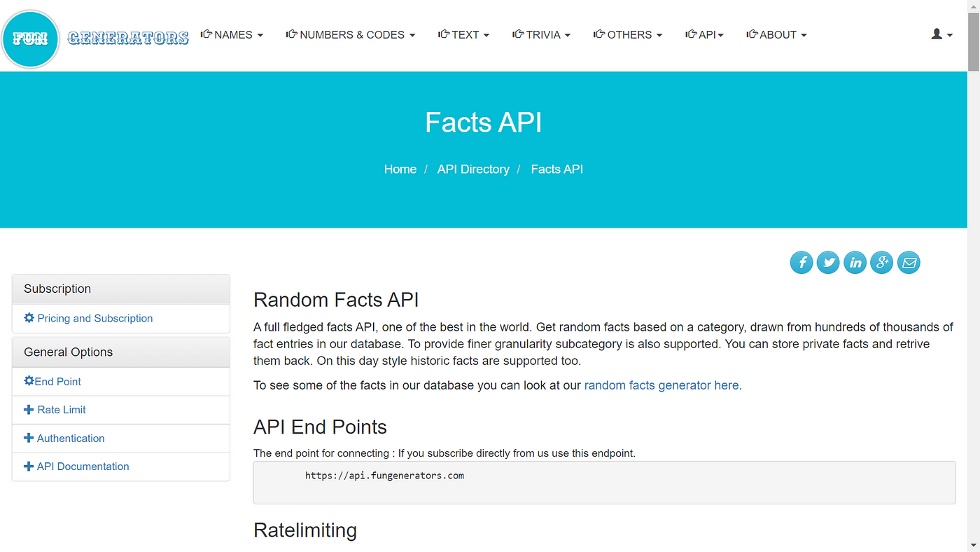Click the scrollbar up arrow
This screenshot has height=552, width=980.
pos(974,6)
